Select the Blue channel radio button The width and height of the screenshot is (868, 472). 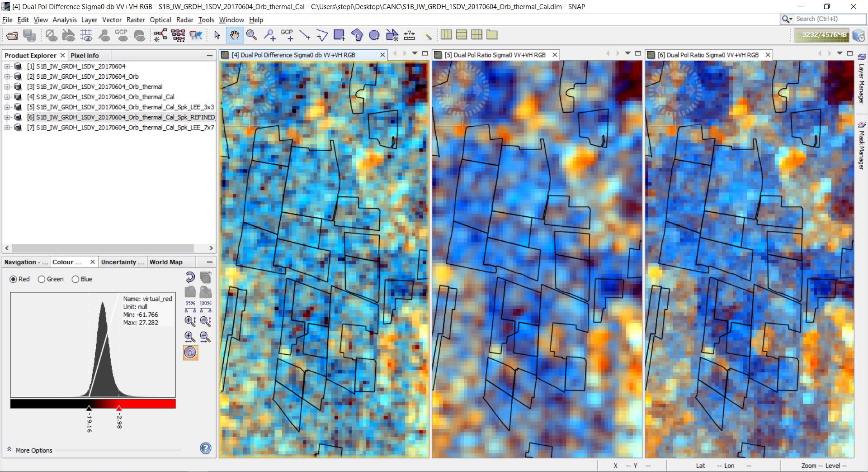click(x=75, y=279)
